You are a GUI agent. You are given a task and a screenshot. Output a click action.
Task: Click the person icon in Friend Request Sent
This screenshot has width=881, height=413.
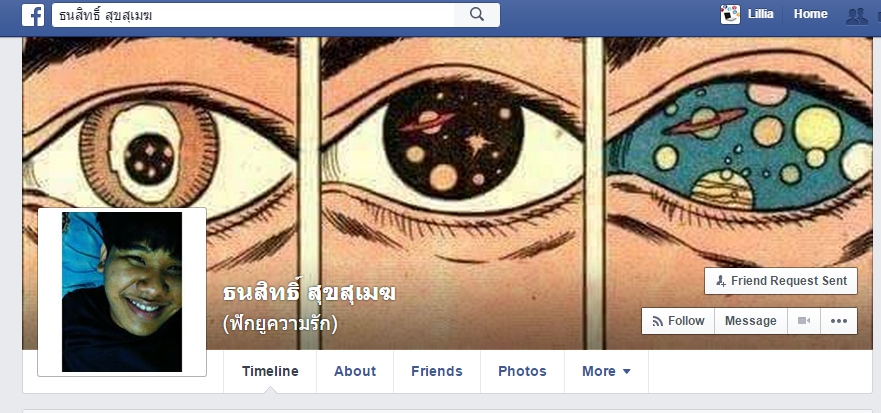(721, 282)
